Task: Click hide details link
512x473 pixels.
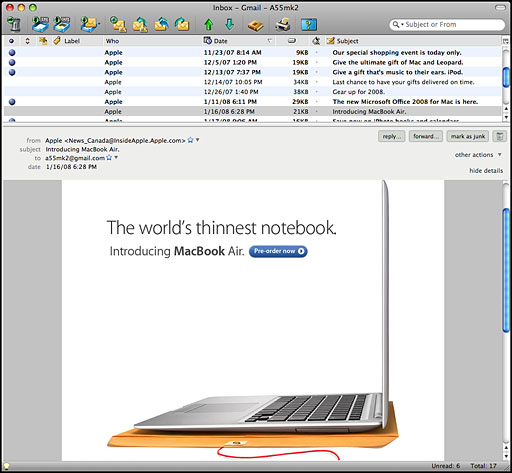Action: coord(486,171)
